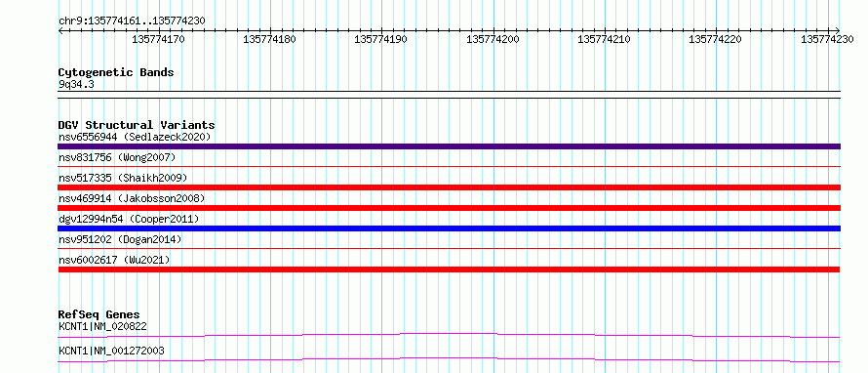Viewport: 868px width, 373px height.
Task: Select the thin red nsv831756 variant line
Action: [449, 166]
